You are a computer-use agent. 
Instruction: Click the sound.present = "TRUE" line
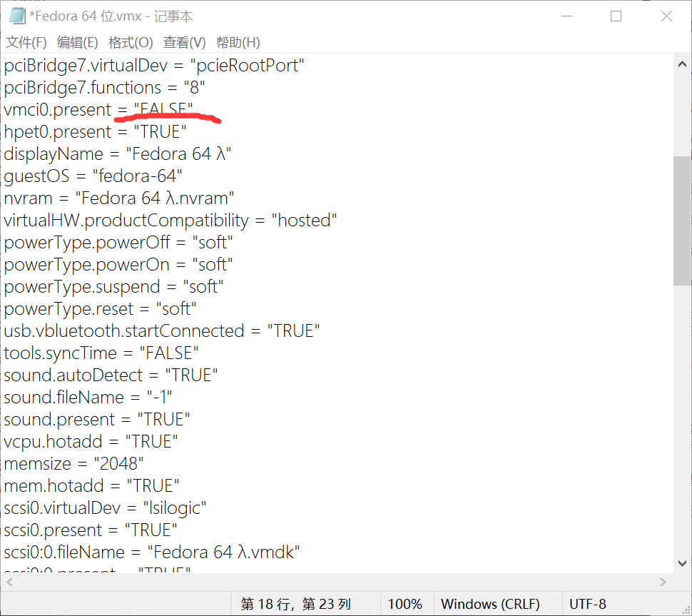click(x=96, y=419)
